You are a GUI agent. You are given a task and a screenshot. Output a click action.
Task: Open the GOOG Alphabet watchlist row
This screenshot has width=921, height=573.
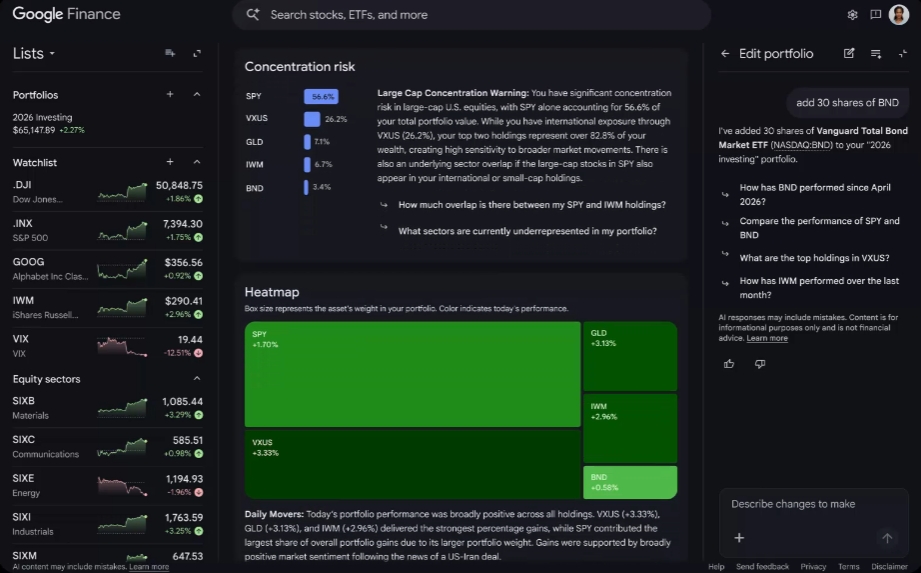click(107, 269)
